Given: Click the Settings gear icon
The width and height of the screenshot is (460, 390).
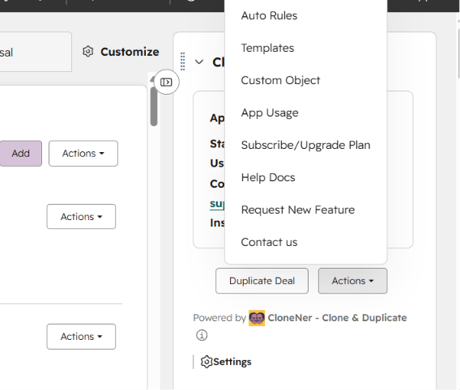Looking at the screenshot, I should tap(206, 362).
